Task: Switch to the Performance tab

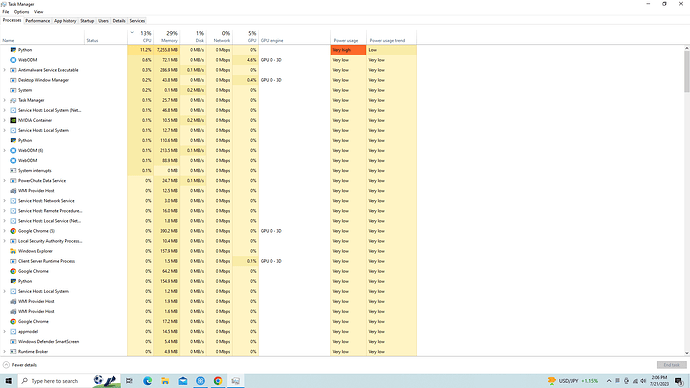Action: (37, 21)
